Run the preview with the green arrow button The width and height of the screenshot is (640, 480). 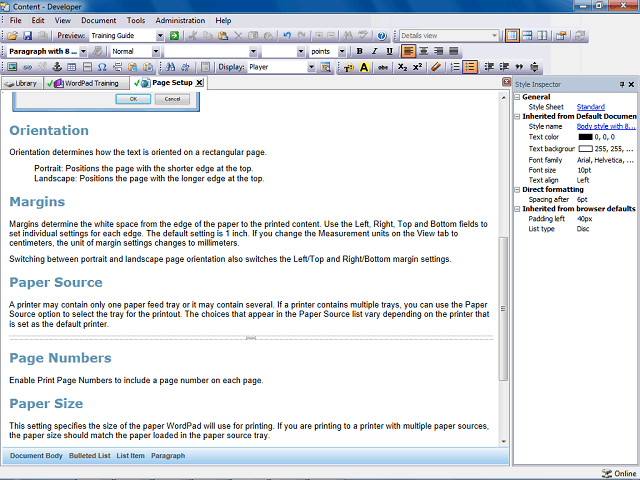(174, 36)
